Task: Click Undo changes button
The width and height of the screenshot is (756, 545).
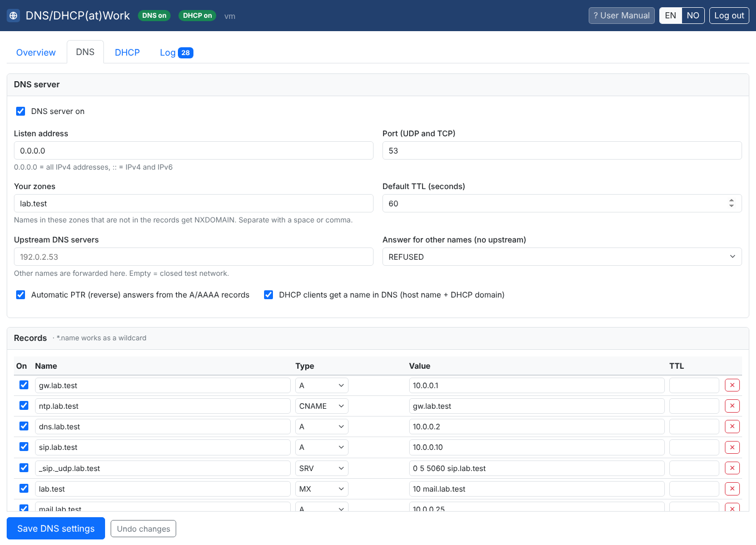Action: pyautogui.click(x=143, y=529)
